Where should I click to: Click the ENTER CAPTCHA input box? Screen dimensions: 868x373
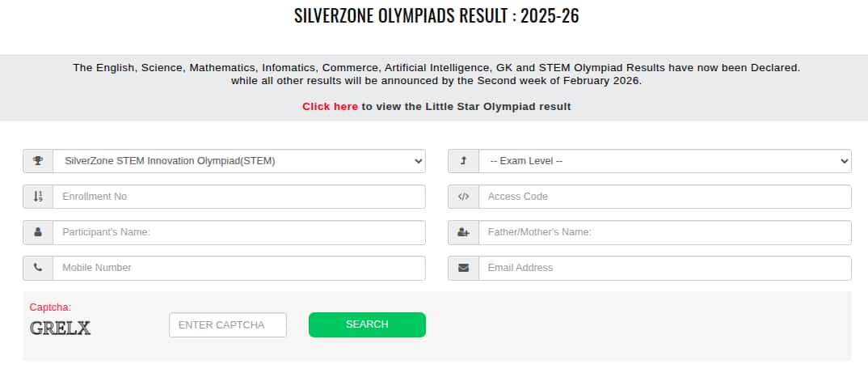(x=228, y=324)
